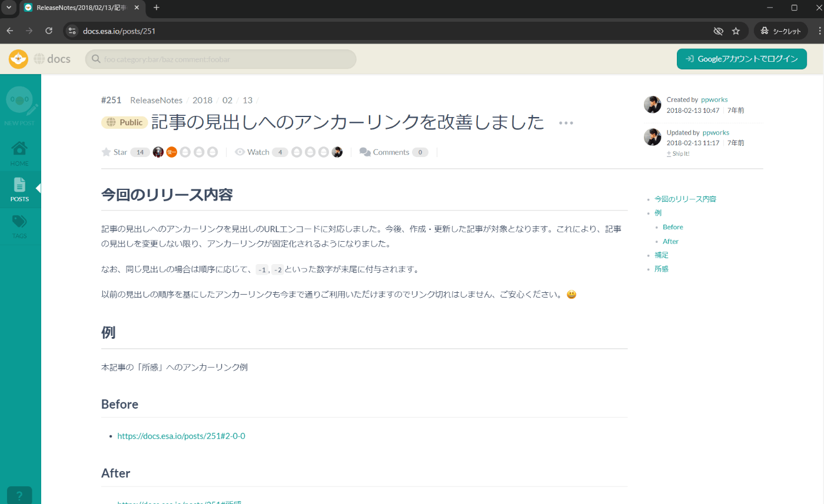Click the post number #251
The width and height of the screenshot is (824, 504).
111,100
